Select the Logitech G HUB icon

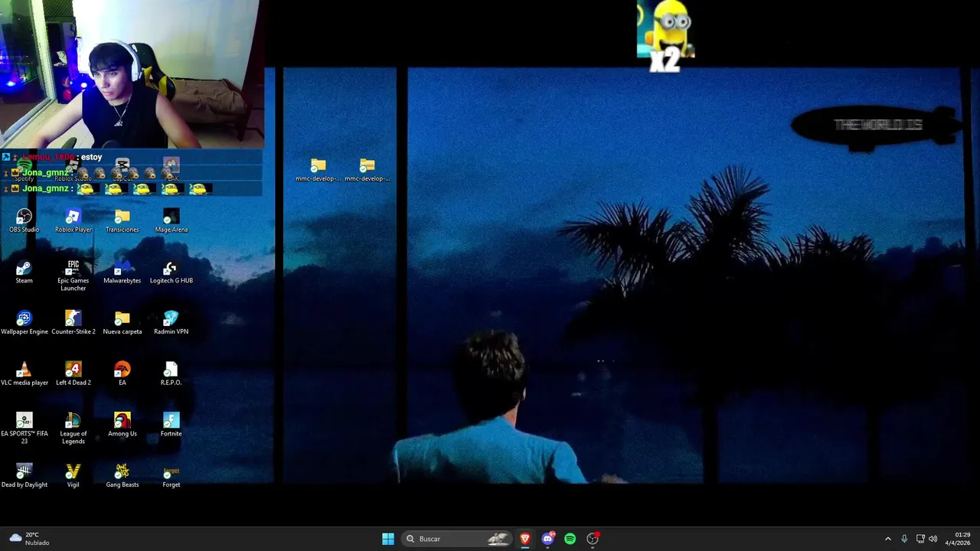[x=171, y=272]
